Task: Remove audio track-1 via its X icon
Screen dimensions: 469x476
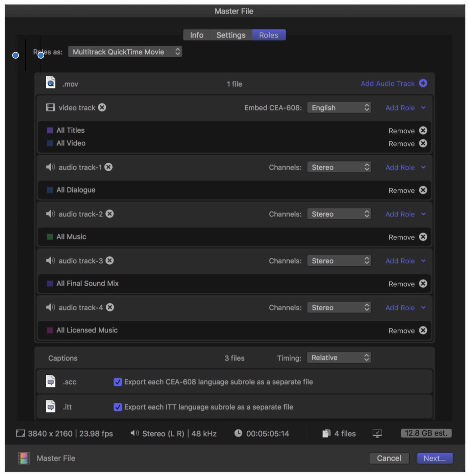Action: 108,167
